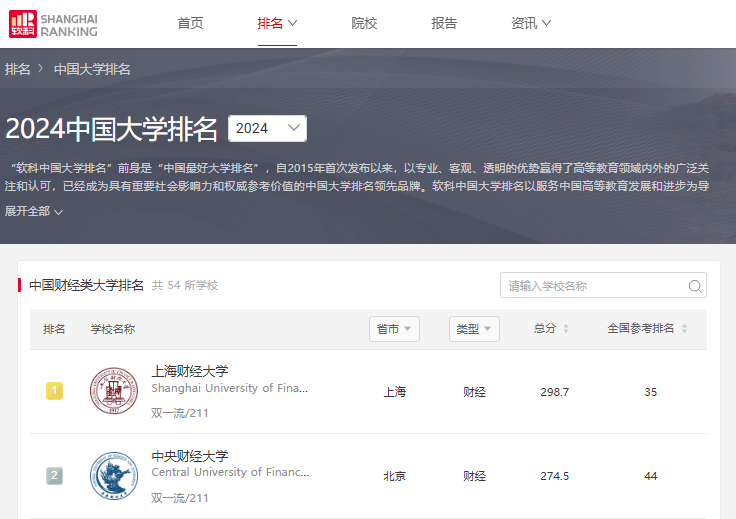Viewport: 736px width, 519px height.
Task: Expand full description with 展开全部
Action: point(34,211)
